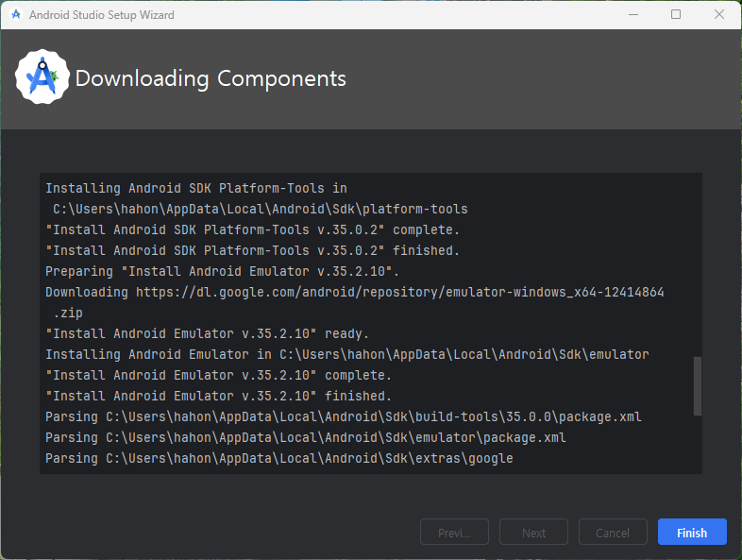Click the 'Android Studio Setup Wizard' window title
Screen dimensions: 742x560
point(102,15)
